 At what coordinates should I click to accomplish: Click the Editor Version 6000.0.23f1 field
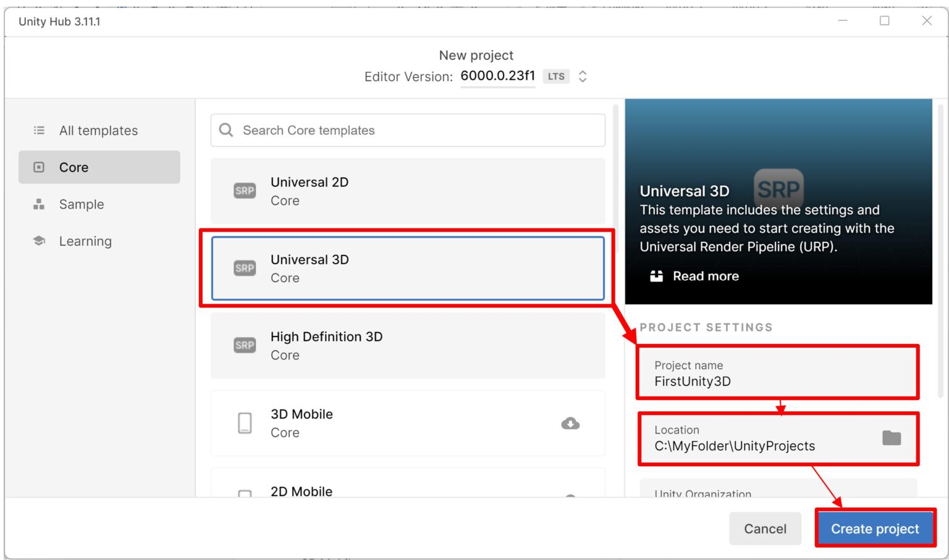497,76
